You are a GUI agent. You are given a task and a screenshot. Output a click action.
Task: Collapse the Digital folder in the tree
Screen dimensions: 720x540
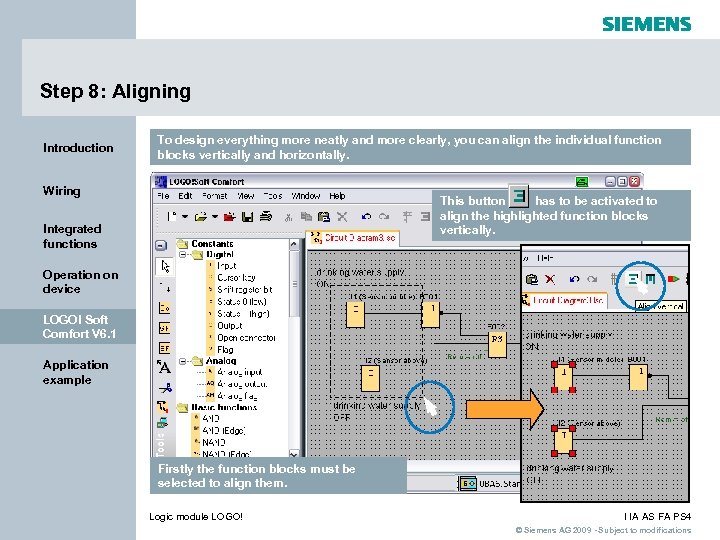pyautogui.click(x=182, y=254)
